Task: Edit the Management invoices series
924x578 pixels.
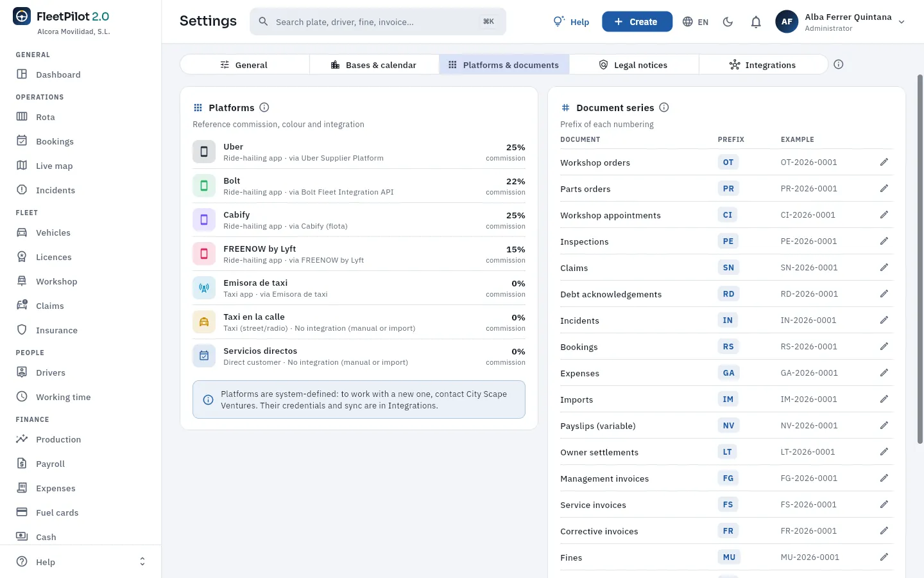Action: [x=884, y=478]
